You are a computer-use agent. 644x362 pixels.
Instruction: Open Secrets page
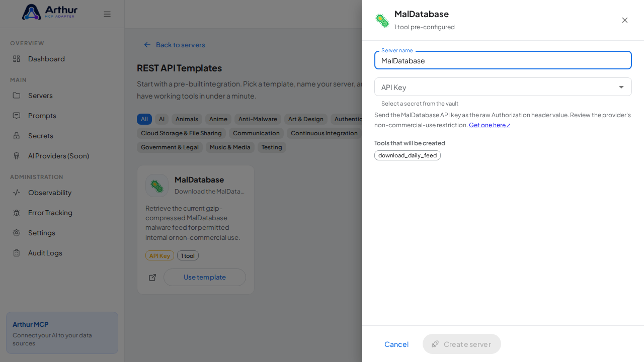[x=62, y=136]
